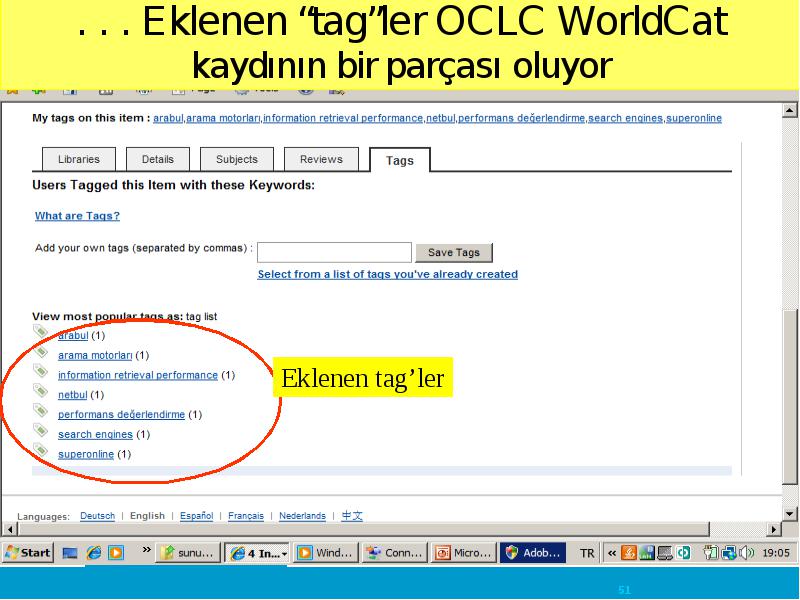
Task: Select the Tags tab
Action: click(x=399, y=160)
